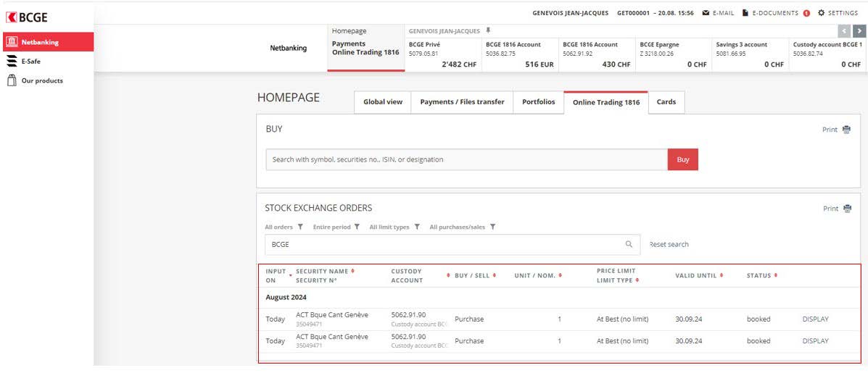
Task: Focus the symbol / ISIN search field
Action: click(467, 159)
